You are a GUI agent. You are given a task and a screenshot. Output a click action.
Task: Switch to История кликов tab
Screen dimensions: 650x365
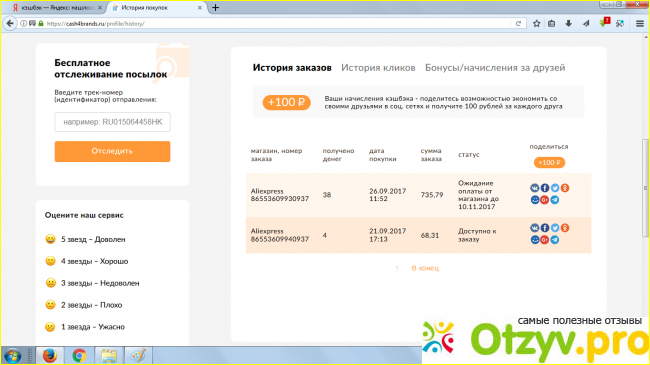[x=378, y=68]
